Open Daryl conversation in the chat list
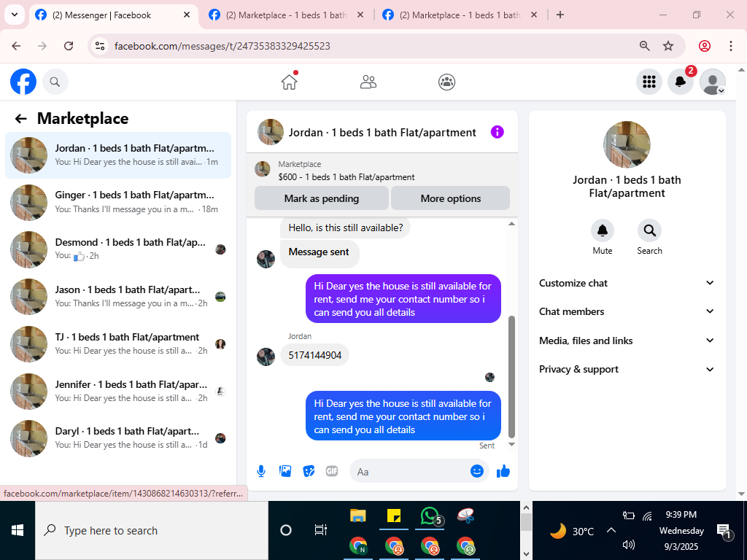 (x=118, y=438)
